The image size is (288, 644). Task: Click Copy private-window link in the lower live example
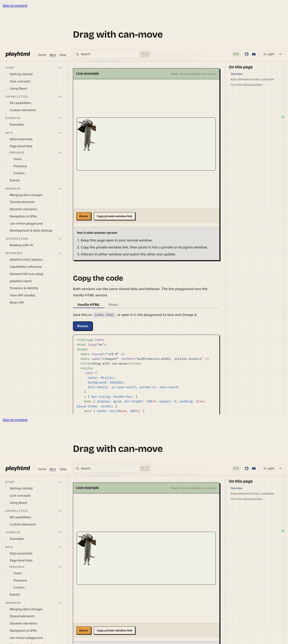[x=115, y=630]
